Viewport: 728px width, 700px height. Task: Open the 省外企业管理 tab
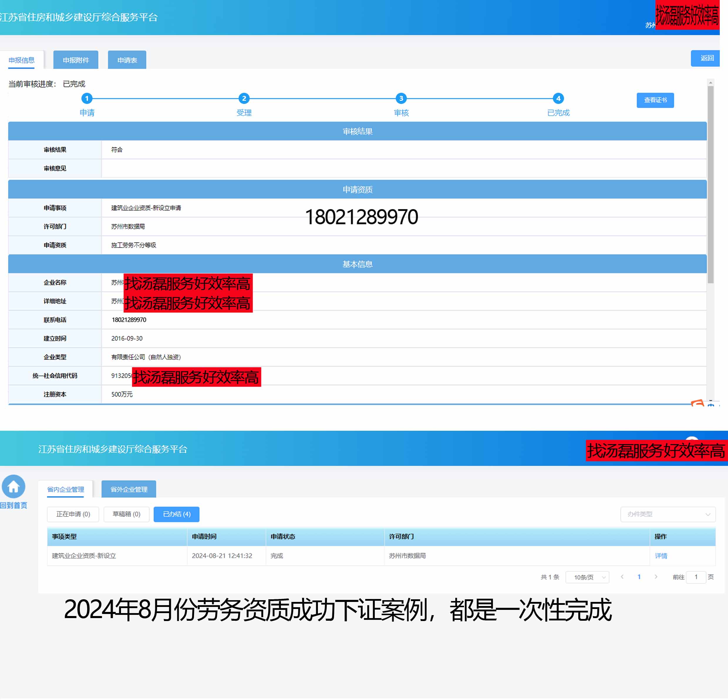tap(129, 489)
